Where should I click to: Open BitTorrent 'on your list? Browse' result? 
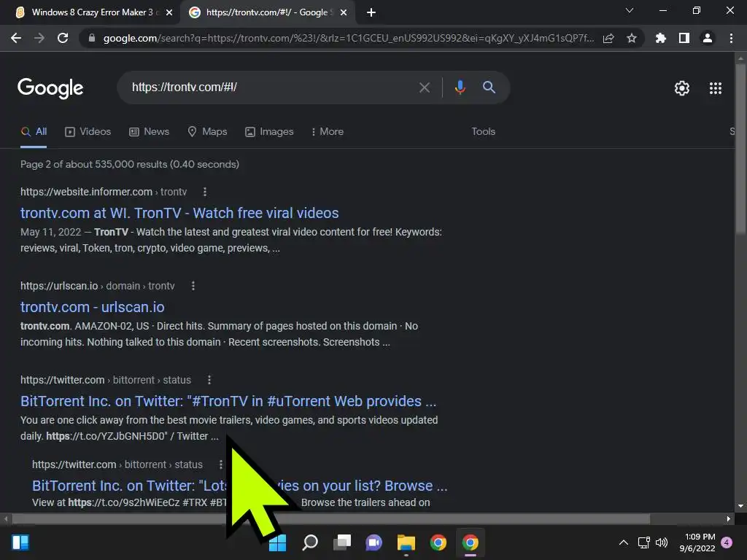pyautogui.click(x=239, y=486)
